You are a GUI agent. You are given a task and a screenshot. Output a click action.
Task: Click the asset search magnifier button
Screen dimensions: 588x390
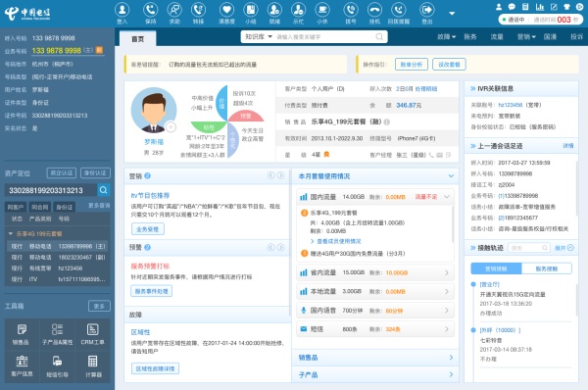click(104, 190)
